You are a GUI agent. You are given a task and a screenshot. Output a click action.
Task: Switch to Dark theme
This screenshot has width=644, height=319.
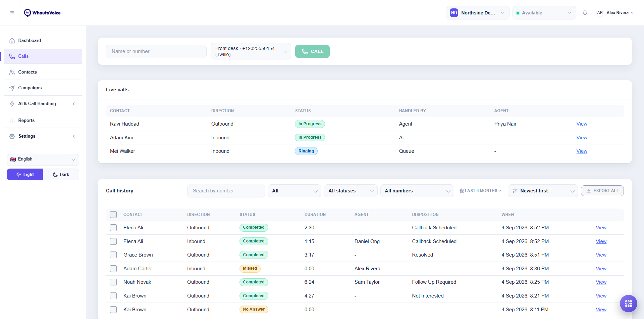(x=61, y=175)
